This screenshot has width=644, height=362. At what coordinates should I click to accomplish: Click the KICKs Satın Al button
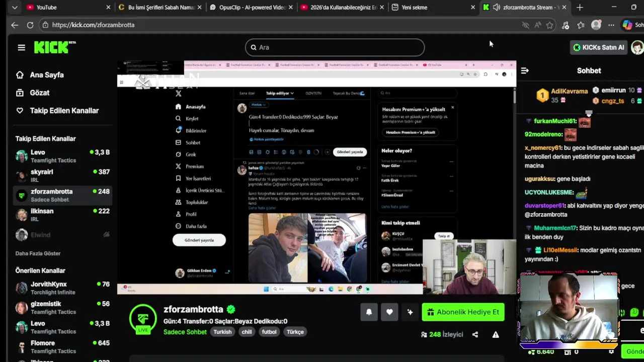[599, 47]
